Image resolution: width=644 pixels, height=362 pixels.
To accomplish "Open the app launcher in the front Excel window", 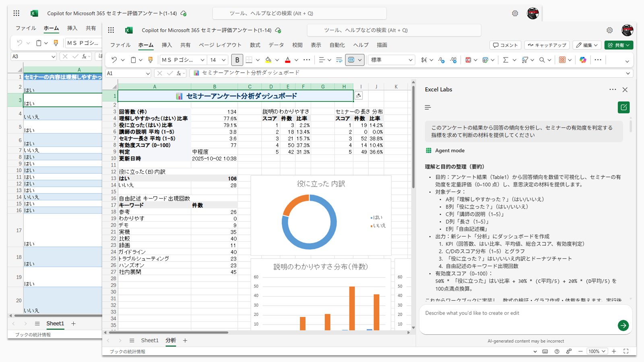I will tap(111, 30).
